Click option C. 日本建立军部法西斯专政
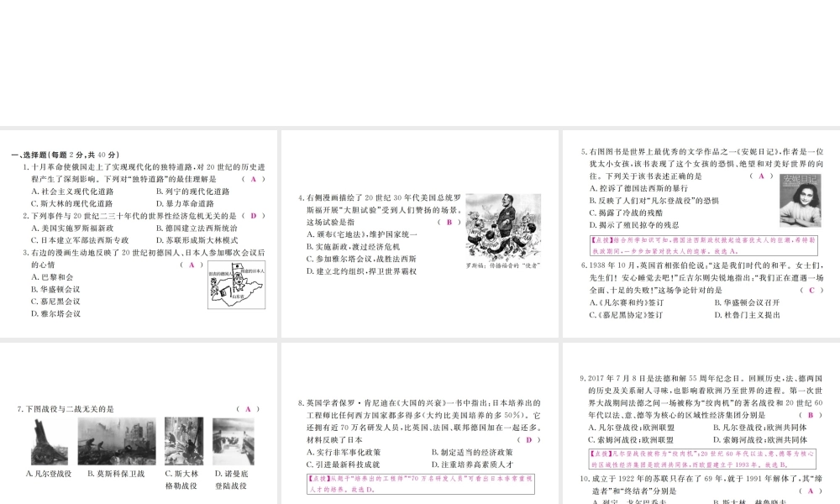The height and width of the screenshot is (504, 840). click(80, 240)
